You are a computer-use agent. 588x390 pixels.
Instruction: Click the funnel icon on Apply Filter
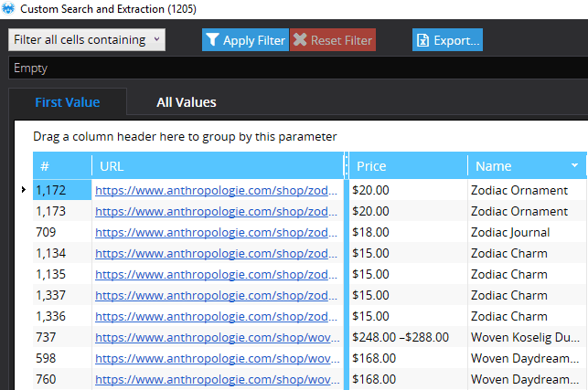click(212, 40)
